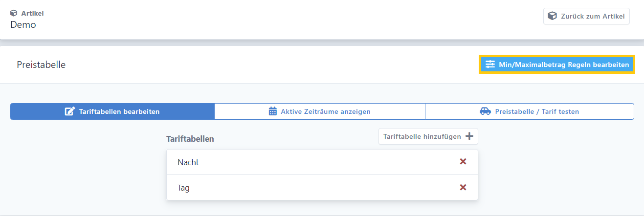644x216 pixels.
Task: Select the Tag tariff table row
Action: tap(184, 188)
